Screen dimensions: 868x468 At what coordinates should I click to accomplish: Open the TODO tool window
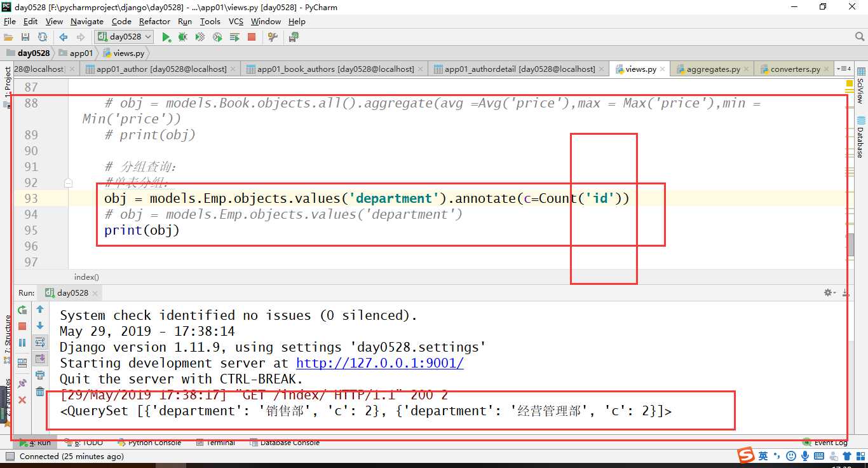point(84,443)
